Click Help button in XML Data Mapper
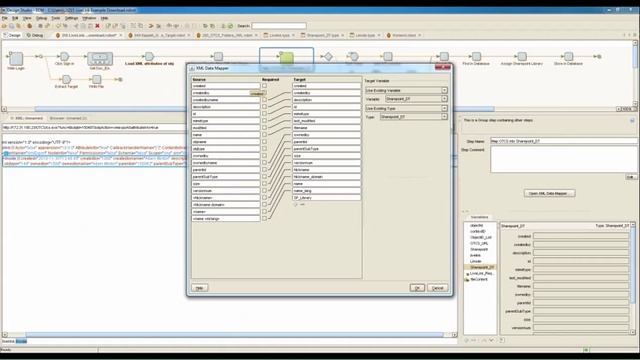The width and height of the screenshot is (640, 360). click(x=200, y=288)
